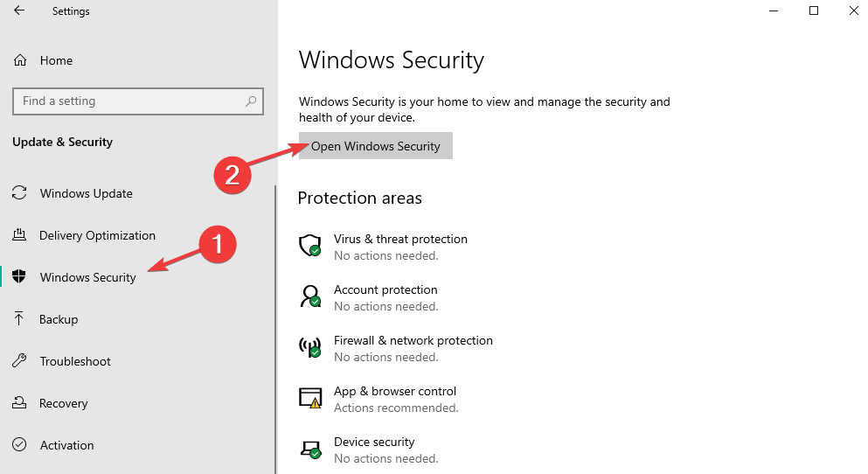Click the search magnifier icon

coord(251,101)
